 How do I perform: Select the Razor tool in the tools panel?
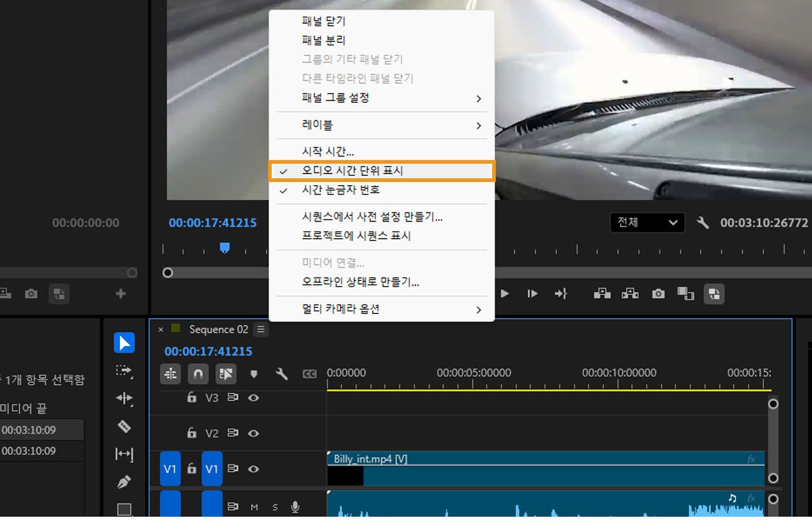click(124, 427)
